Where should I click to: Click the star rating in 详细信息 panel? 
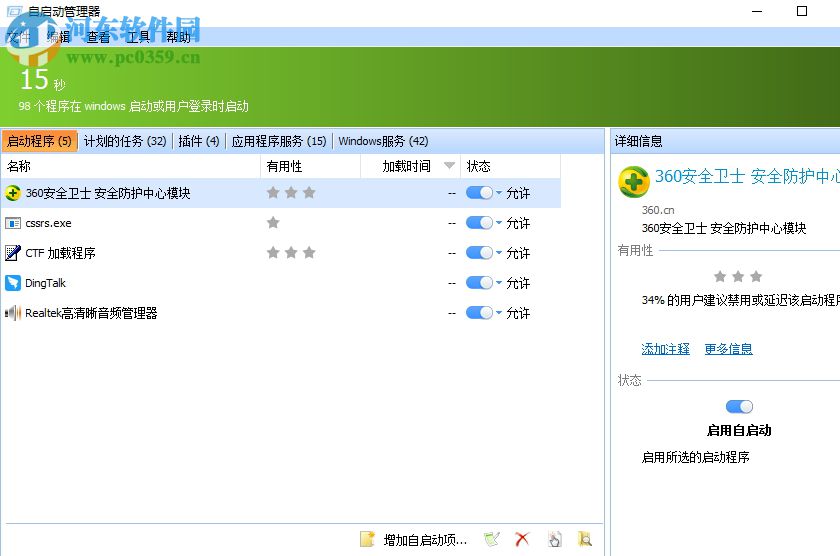[738, 276]
